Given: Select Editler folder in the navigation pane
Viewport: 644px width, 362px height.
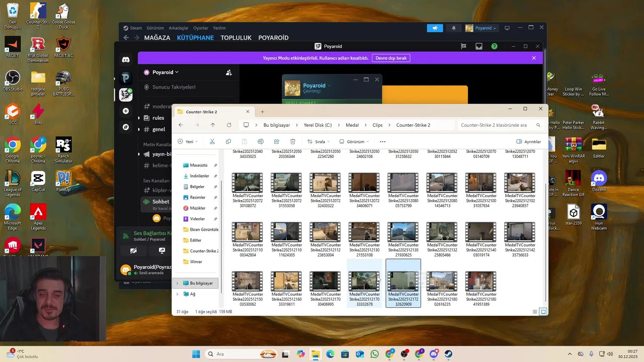Looking at the screenshot, I should (x=196, y=240).
